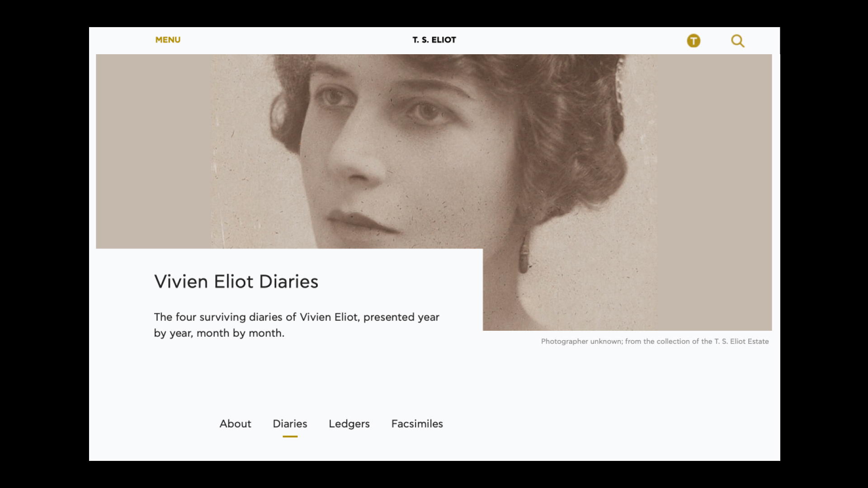This screenshot has height=488, width=868.
Task: Click the four surviving diaries description text
Action: tap(297, 325)
